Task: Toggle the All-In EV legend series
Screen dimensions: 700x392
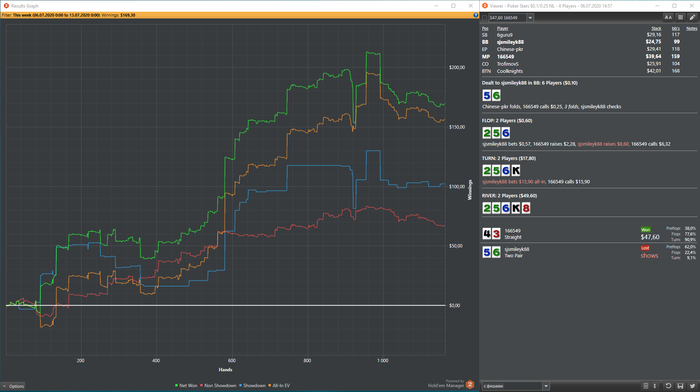Action: coord(279,385)
